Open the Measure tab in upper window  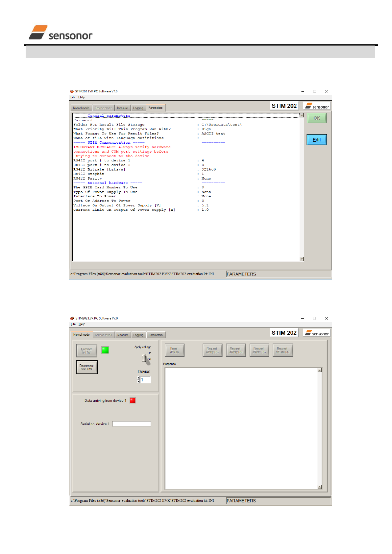pos(122,108)
